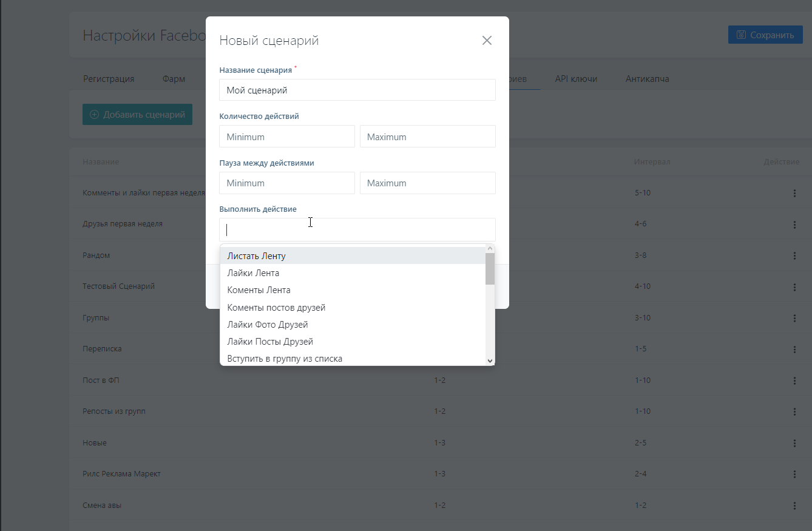Open three-dot menu for Смена авы

pos(794,506)
